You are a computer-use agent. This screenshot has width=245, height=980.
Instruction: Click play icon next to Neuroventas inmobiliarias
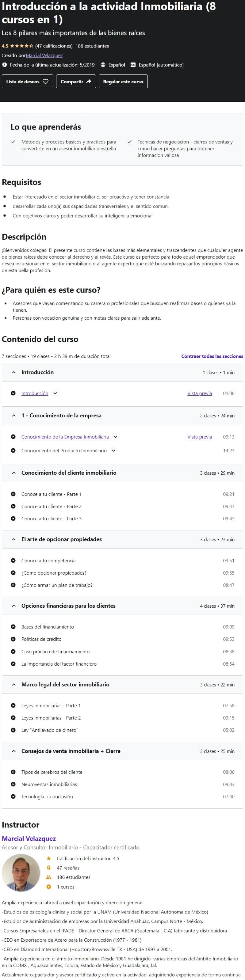click(x=13, y=784)
